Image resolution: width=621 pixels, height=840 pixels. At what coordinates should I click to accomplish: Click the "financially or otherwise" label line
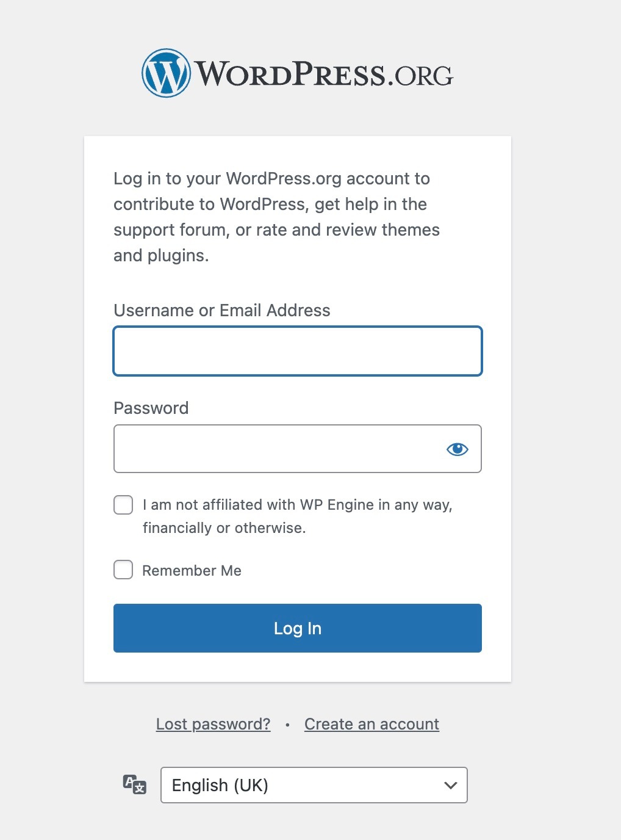point(224,528)
